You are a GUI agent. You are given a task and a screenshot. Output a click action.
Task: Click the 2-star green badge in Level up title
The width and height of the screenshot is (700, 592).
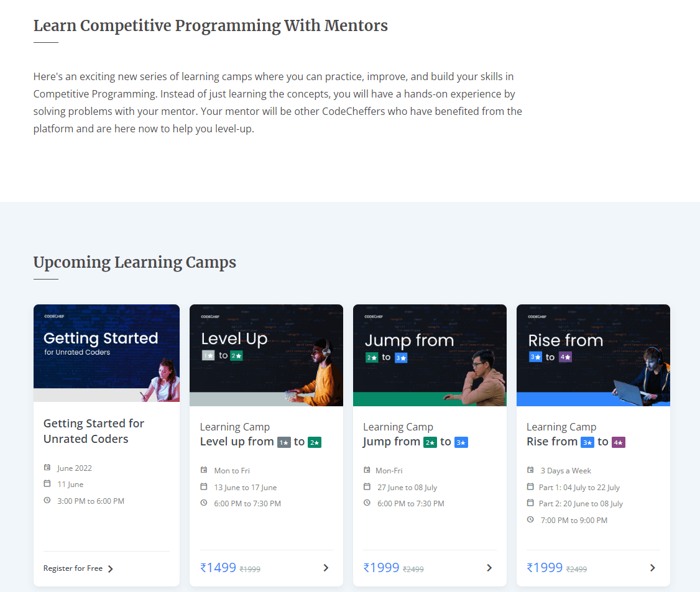(315, 442)
